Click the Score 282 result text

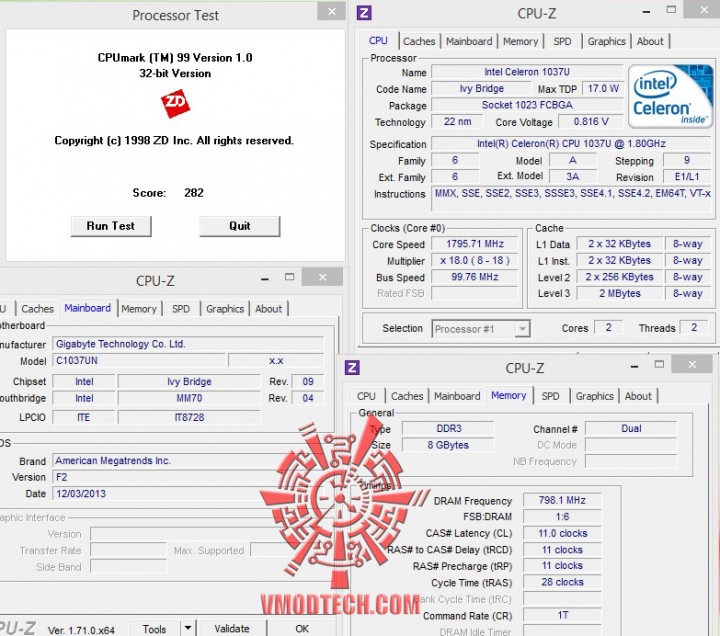pyautogui.click(x=168, y=192)
